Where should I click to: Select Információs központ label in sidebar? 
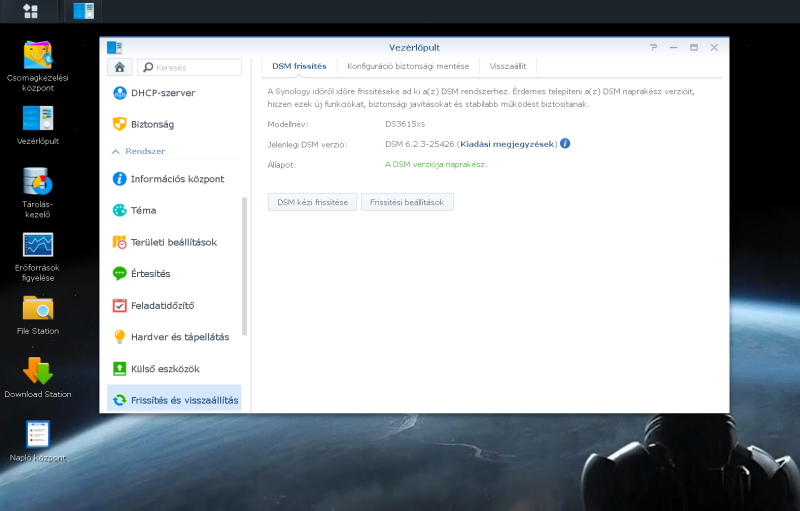(x=178, y=179)
